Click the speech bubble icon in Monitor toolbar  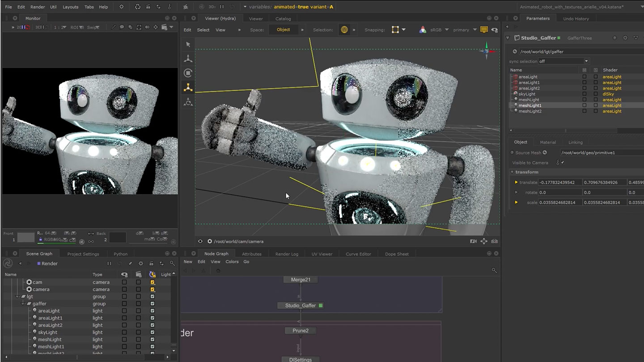tap(122, 27)
